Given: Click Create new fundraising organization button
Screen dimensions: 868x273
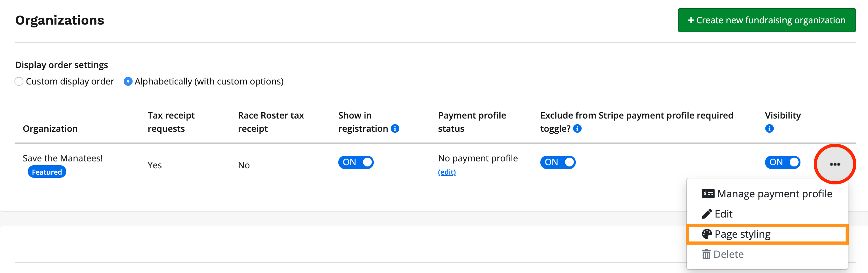Looking at the screenshot, I should click(x=767, y=20).
